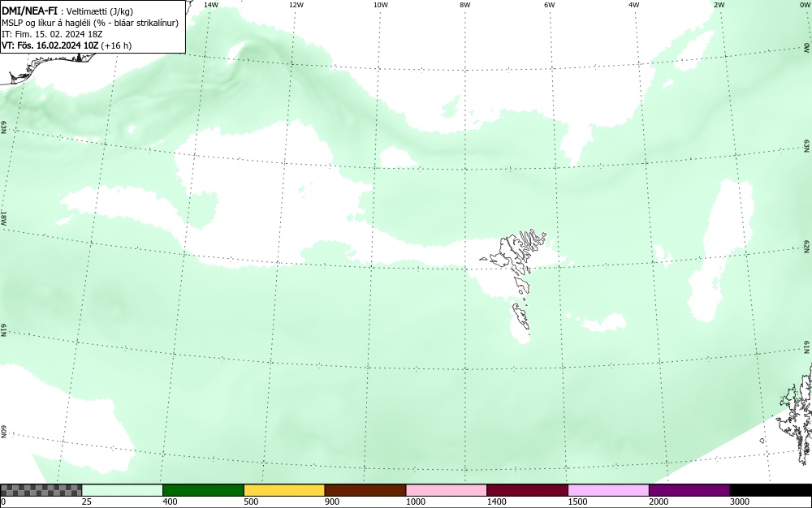Click the legend value "1500"
Screen dimensions: 812x508
pyautogui.click(x=577, y=502)
